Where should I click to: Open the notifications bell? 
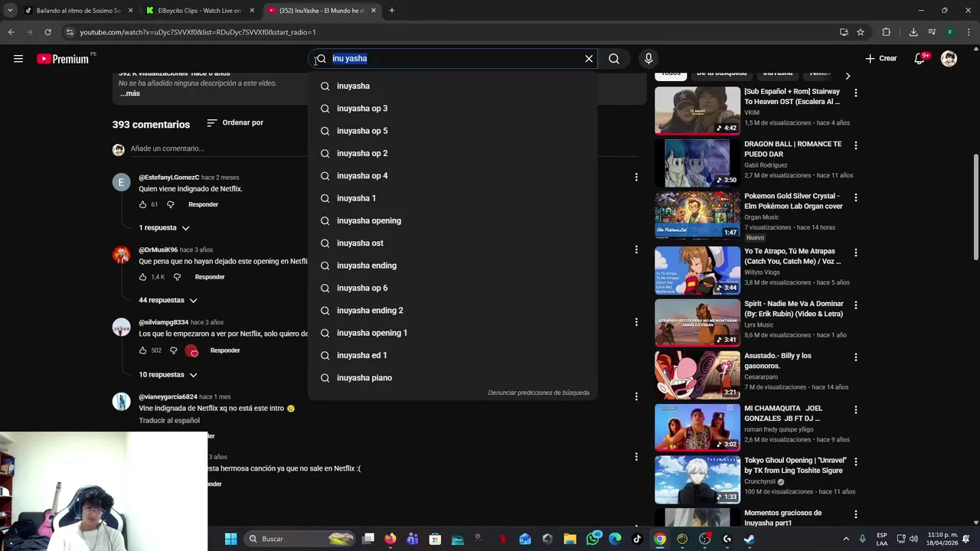coord(920,59)
